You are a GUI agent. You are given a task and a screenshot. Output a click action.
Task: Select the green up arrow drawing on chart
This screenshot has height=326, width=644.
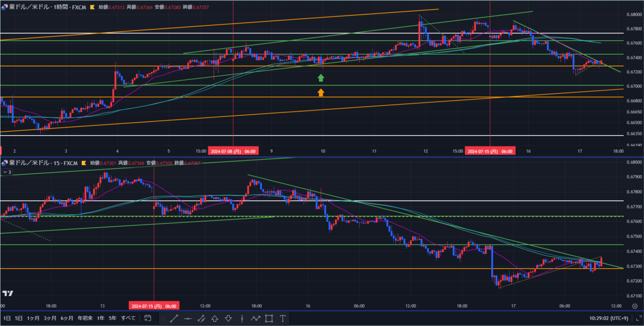coord(321,78)
